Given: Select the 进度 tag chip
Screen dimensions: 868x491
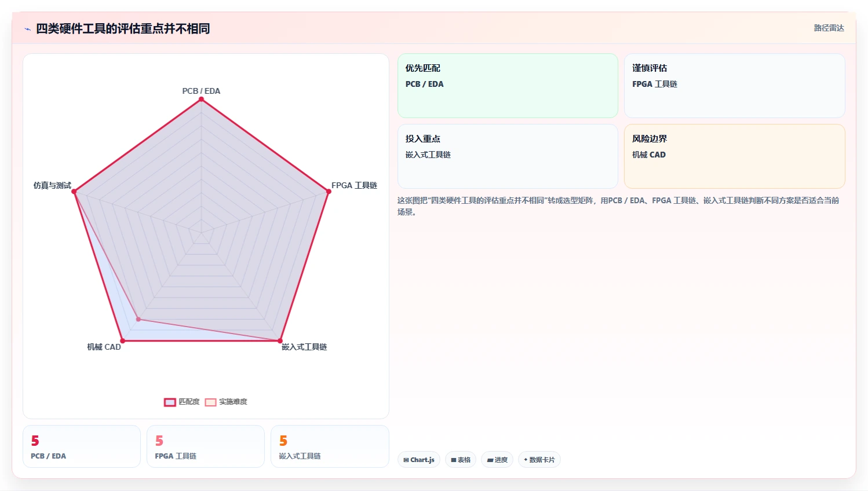Looking at the screenshot, I should coord(497,460).
